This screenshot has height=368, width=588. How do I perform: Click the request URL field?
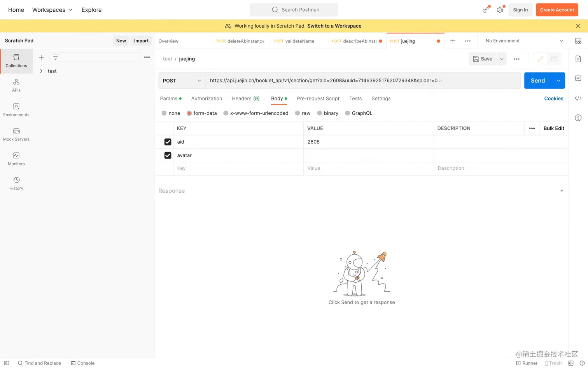point(363,81)
